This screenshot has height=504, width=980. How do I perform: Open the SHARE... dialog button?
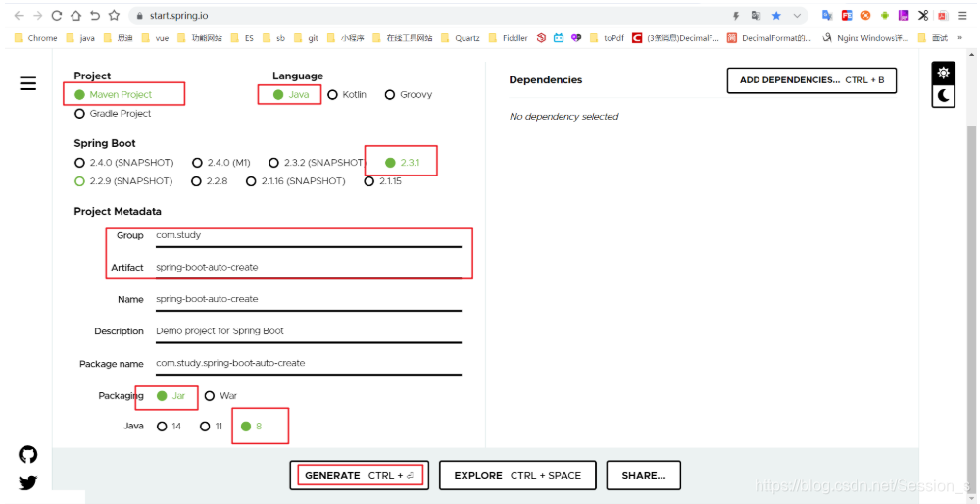coord(643,476)
